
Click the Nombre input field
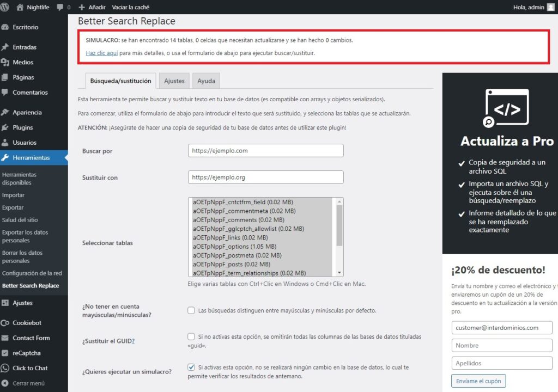point(502,345)
